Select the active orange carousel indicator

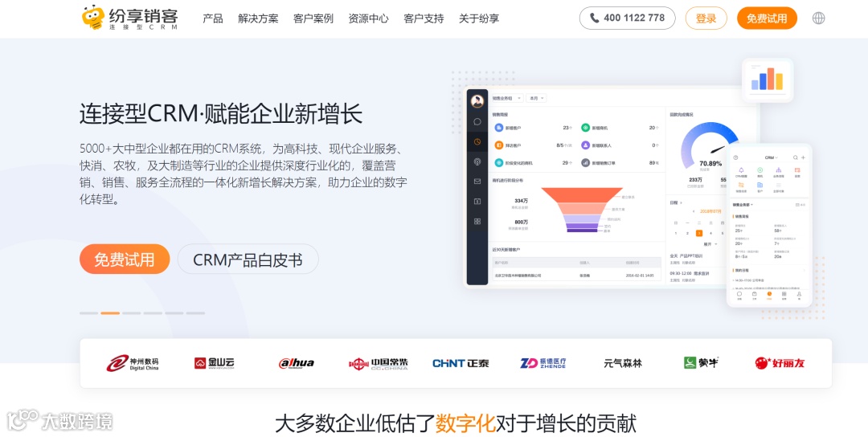(x=110, y=313)
